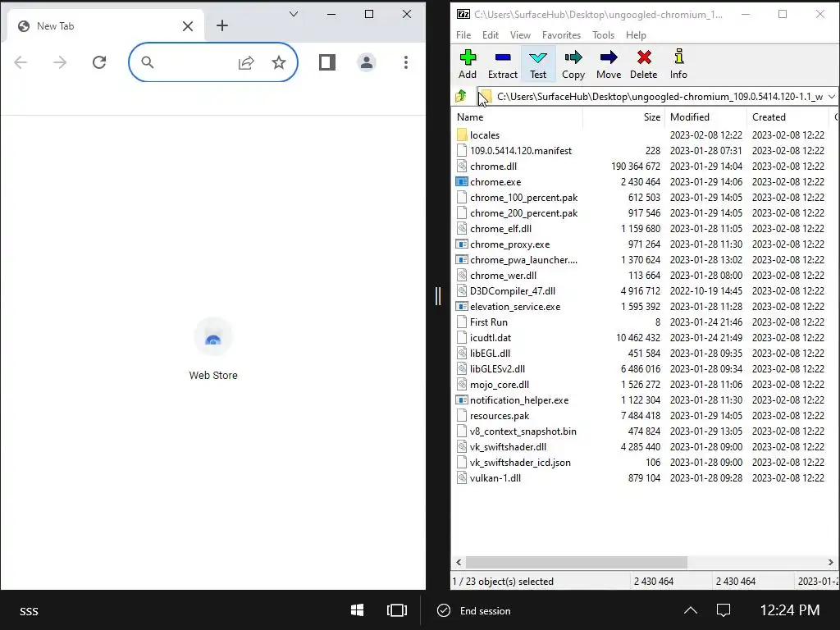Close the New Tab tab

coord(188,26)
